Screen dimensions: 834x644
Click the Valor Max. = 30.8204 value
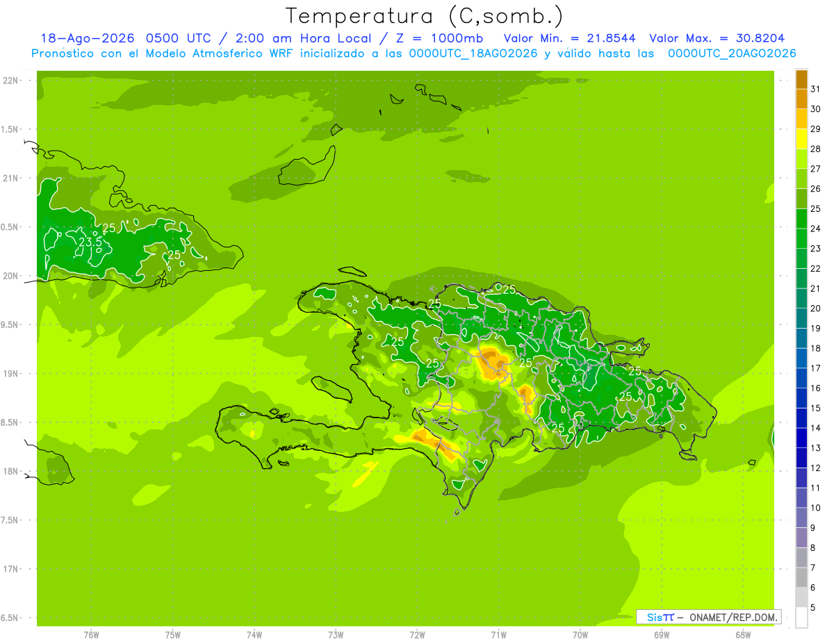(717, 38)
